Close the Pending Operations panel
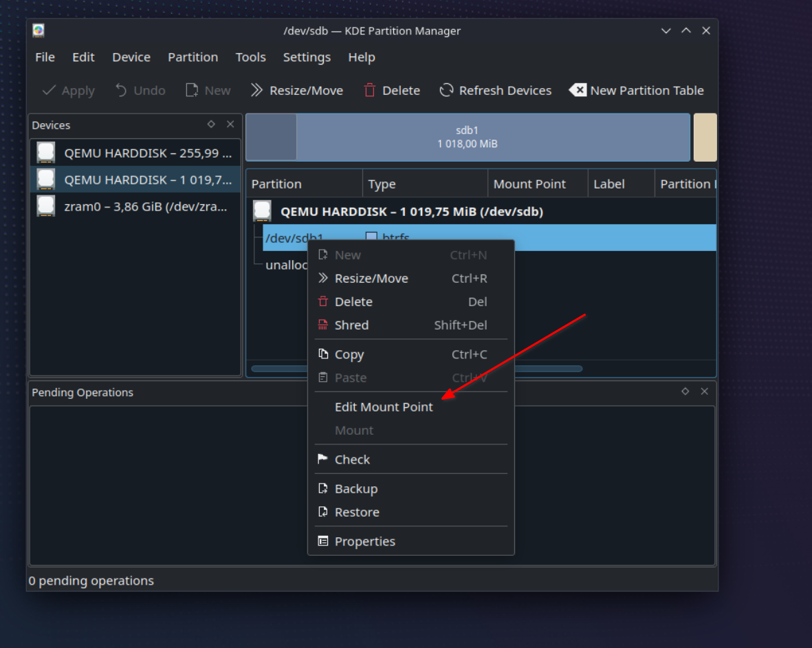The width and height of the screenshot is (812, 648). [x=704, y=391]
